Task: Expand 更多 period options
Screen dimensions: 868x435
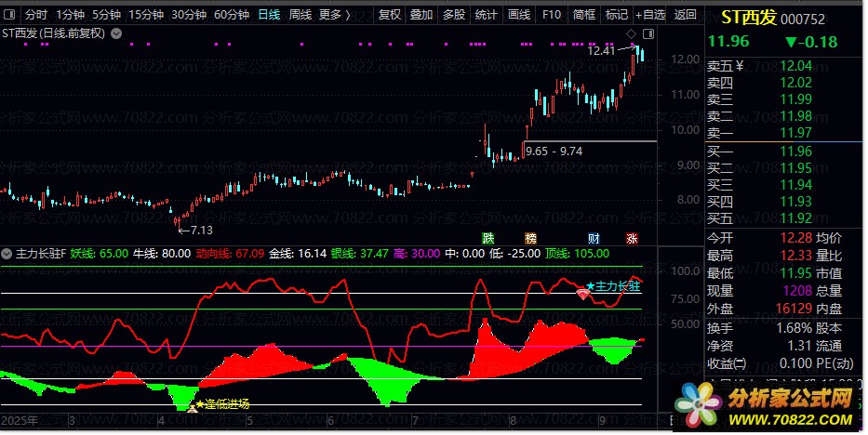Action: point(335,15)
